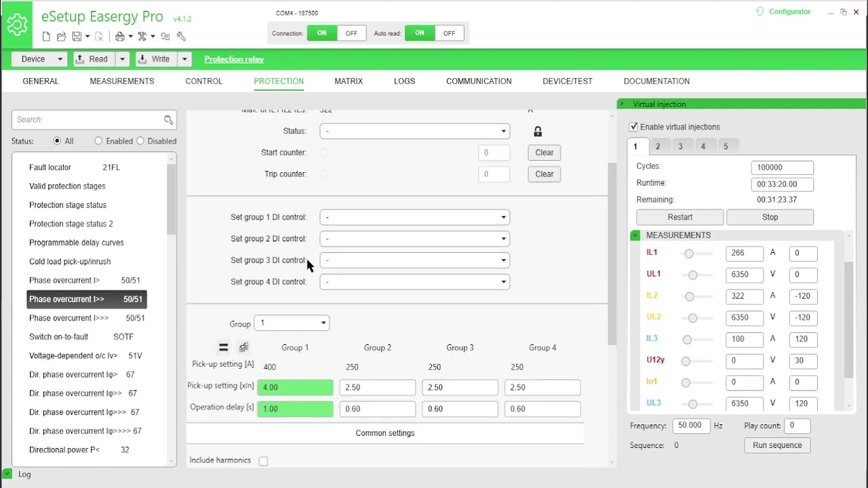Click the Configurator icon at top right
The image size is (868, 488).
pyautogui.click(x=760, y=12)
